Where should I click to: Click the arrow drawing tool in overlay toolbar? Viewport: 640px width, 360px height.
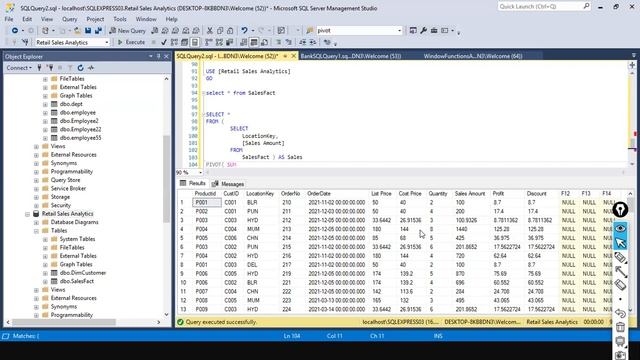[x=620, y=271]
